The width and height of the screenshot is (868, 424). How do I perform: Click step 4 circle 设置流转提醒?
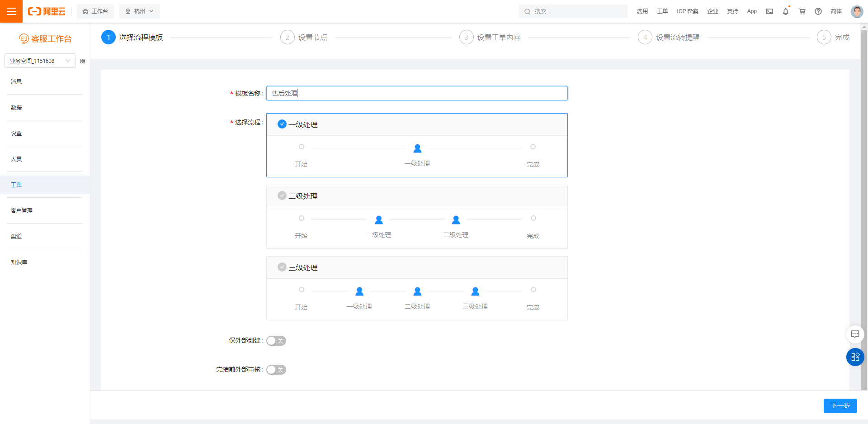pos(645,37)
